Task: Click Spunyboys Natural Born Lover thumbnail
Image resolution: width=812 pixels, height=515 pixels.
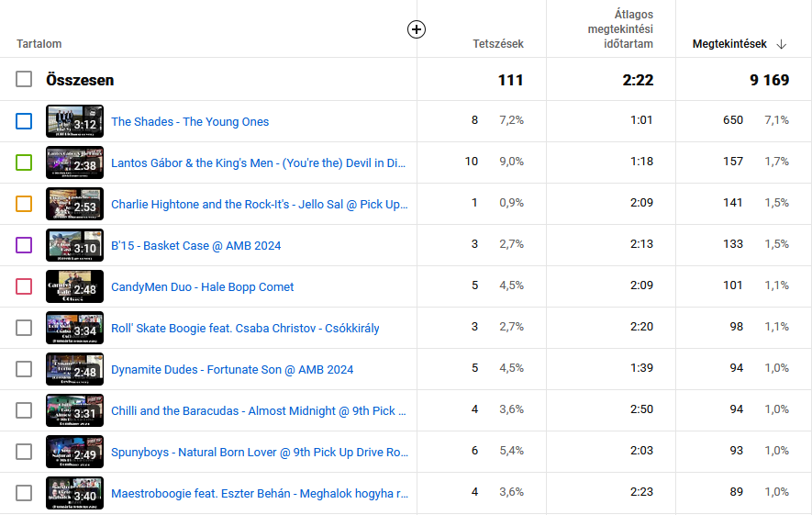Action: point(74,452)
